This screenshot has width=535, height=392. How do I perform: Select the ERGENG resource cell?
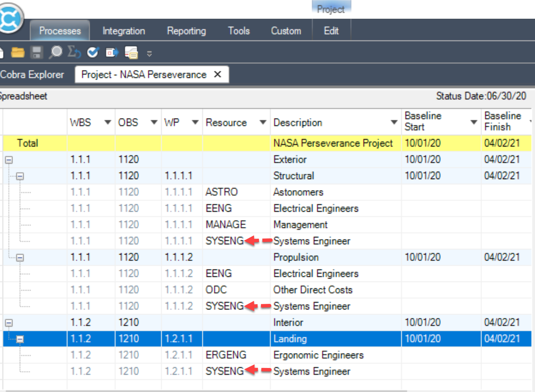(236, 355)
